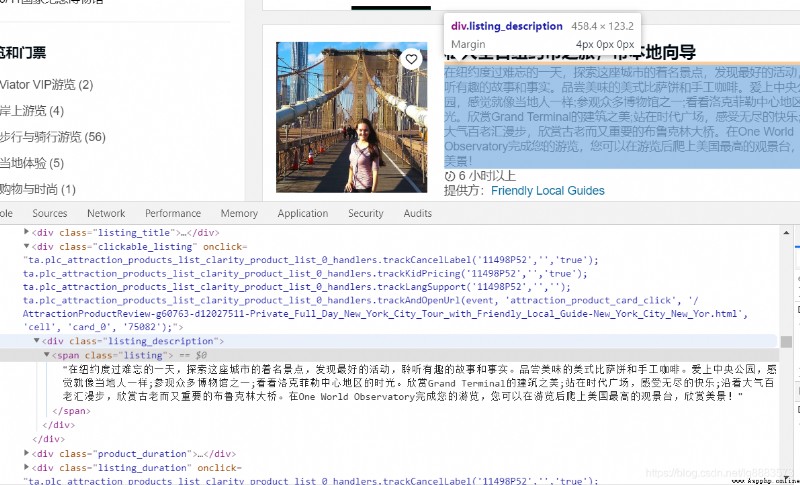This screenshot has height=485, width=800.
Task: Open the Sources tab in DevTools
Action: point(49,213)
